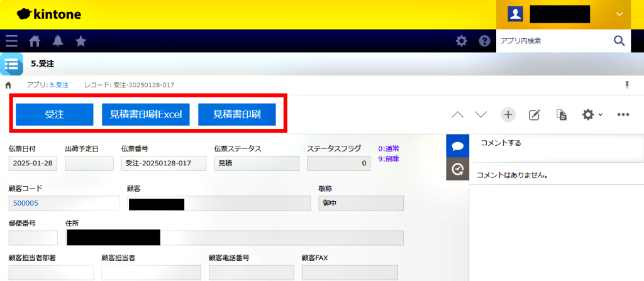Open more options ellipsis menu
The width and height of the screenshot is (644, 281).
[x=623, y=114]
